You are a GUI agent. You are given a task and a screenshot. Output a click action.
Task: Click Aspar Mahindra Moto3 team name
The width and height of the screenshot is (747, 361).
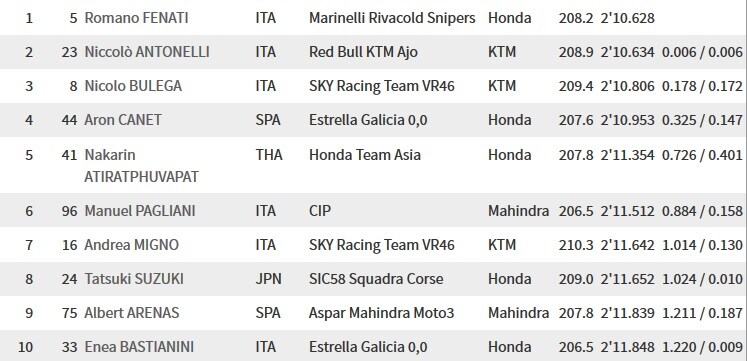tap(382, 313)
